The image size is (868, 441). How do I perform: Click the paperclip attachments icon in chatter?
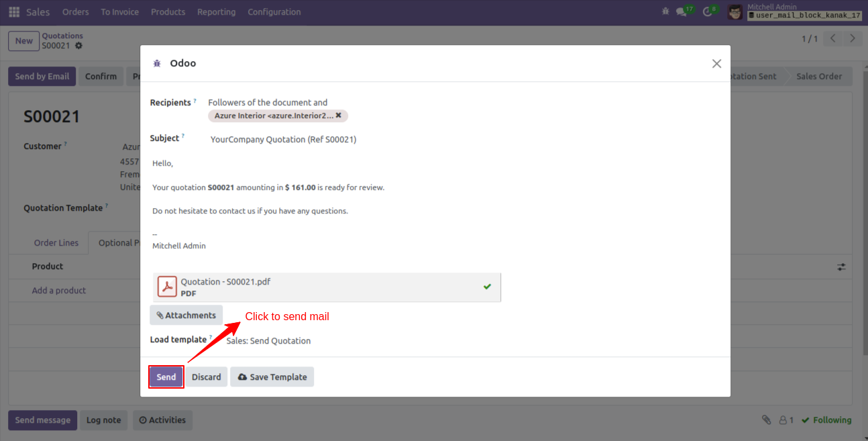click(x=766, y=420)
